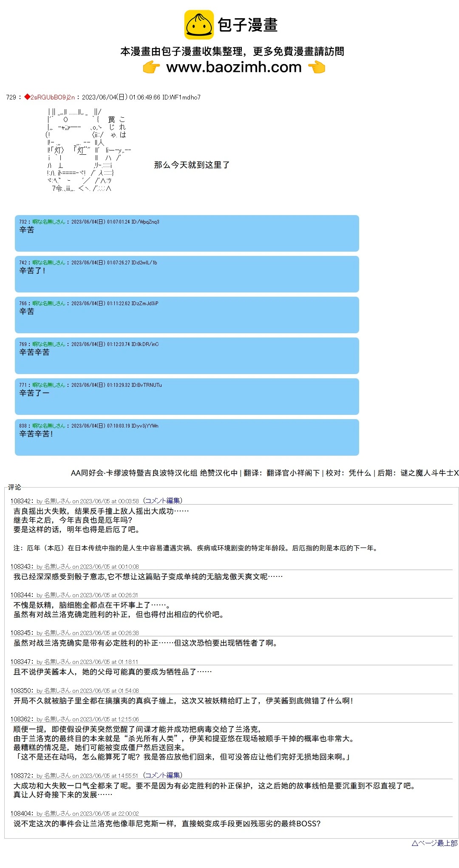Click comment number 108345
The image size is (459, 868).
(x=22, y=633)
